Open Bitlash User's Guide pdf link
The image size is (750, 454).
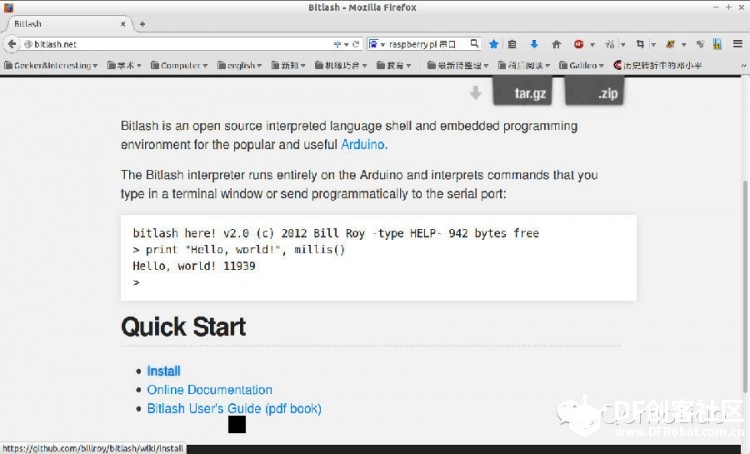click(234, 409)
